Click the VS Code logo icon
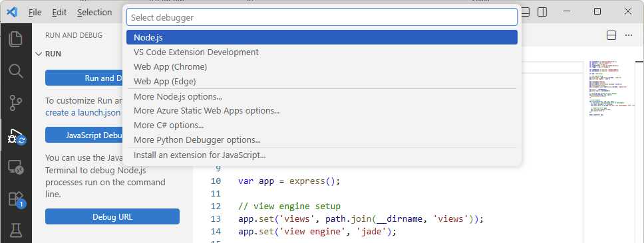Image resolution: width=644 pixels, height=243 pixels. (13, 12)
